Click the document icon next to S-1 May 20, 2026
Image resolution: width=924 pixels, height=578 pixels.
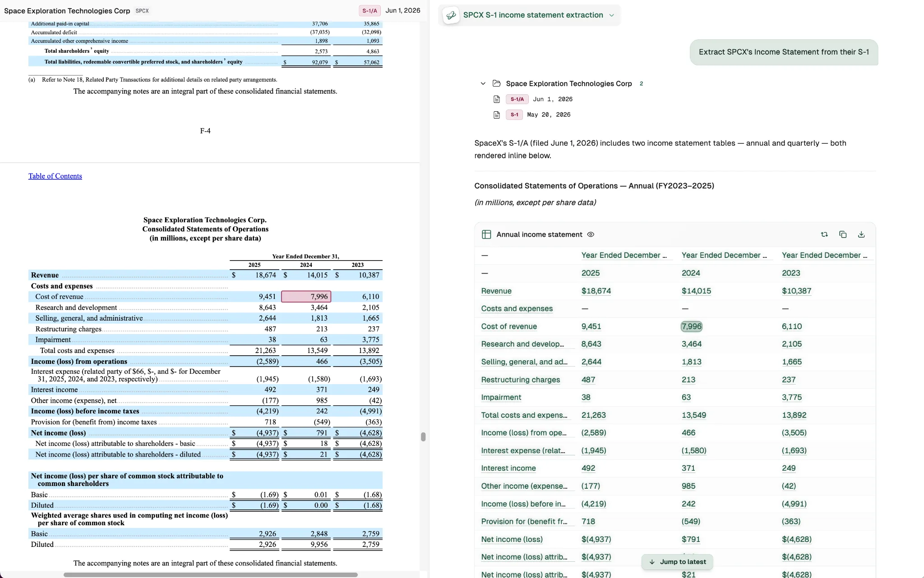coord(497,115)
